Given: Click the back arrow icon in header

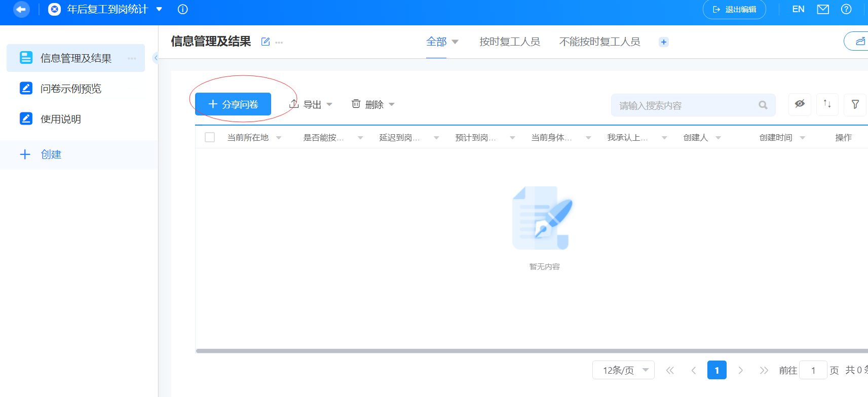Looking at the screenshot, I should (x=21, y=9).
